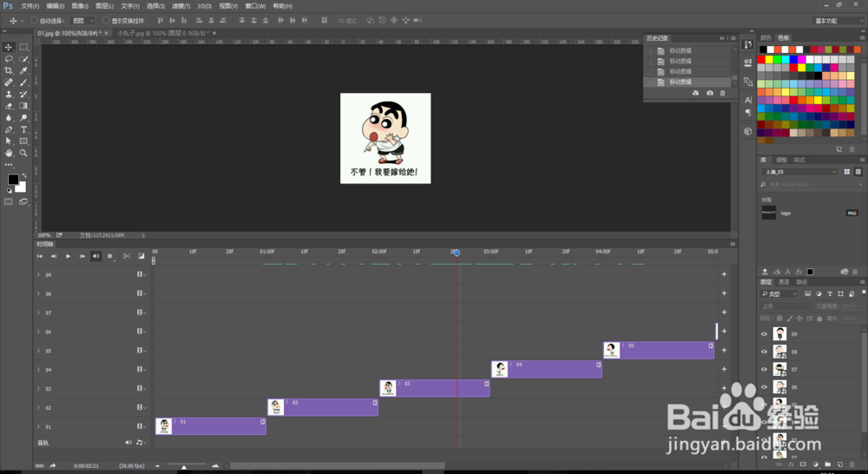Add layer mask in Layers panel

tap(803, 464)
